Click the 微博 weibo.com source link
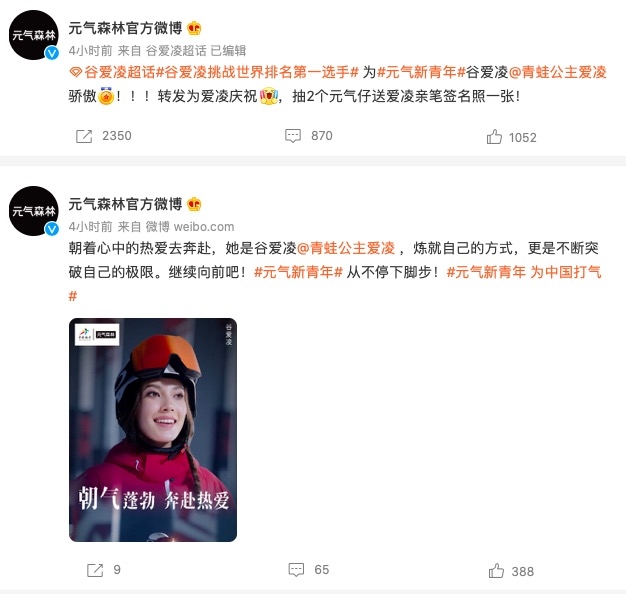 point(190,227)
